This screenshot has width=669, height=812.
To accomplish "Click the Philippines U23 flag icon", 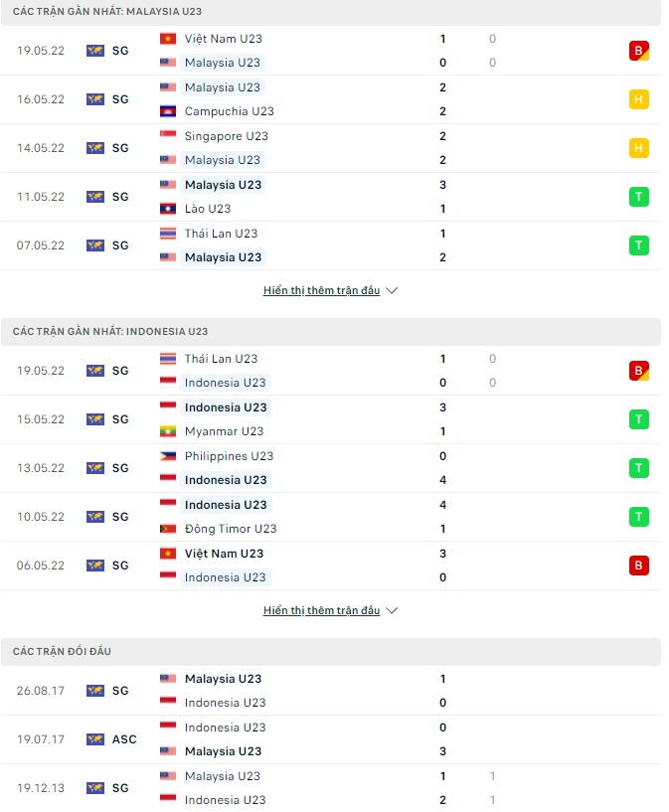I will 166,456.
